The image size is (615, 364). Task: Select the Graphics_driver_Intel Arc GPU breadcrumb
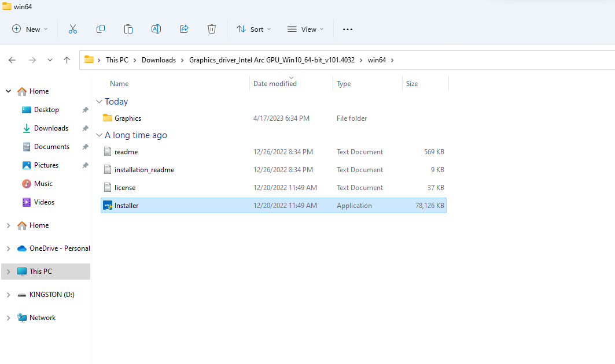tap(271, 60)
